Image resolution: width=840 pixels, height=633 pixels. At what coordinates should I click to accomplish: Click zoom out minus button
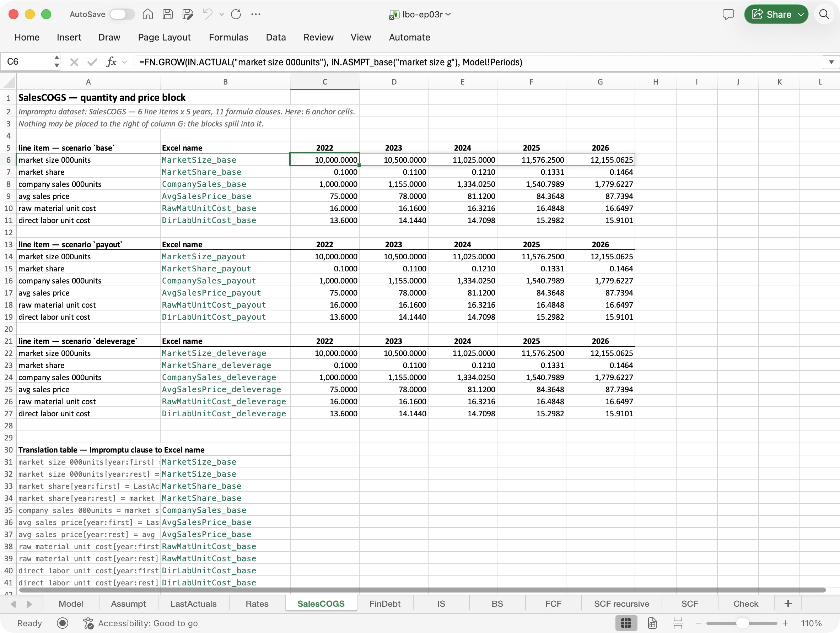coord(698,623)
